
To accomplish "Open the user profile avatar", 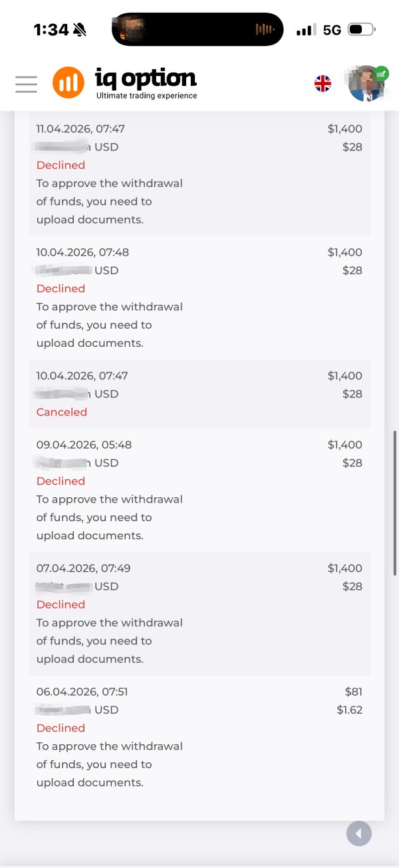I will pos(366,84).
